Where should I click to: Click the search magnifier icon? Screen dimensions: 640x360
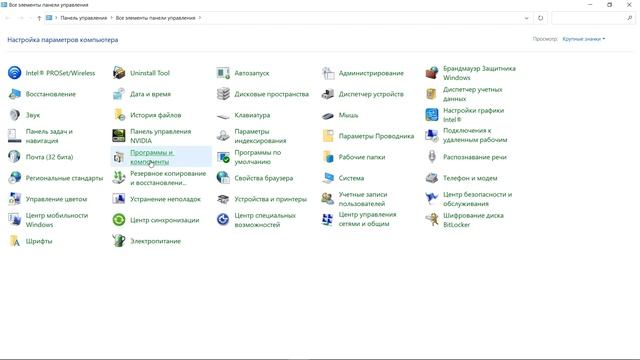pyautogui.click(x=630, y=18)
